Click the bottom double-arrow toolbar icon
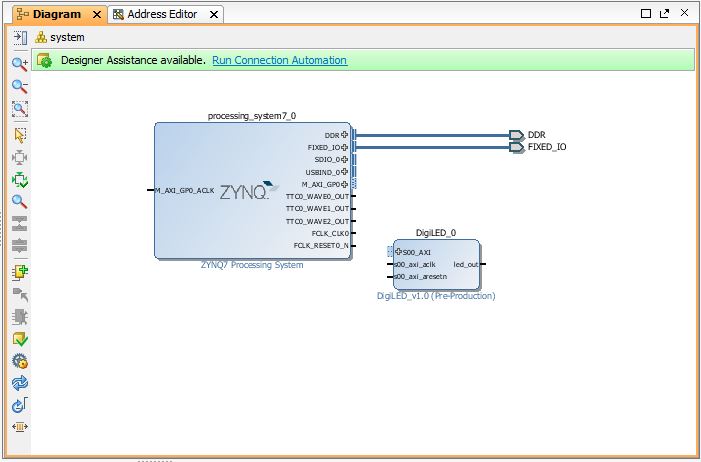This screenshot has height=462, width=701. tap(20, 427)
